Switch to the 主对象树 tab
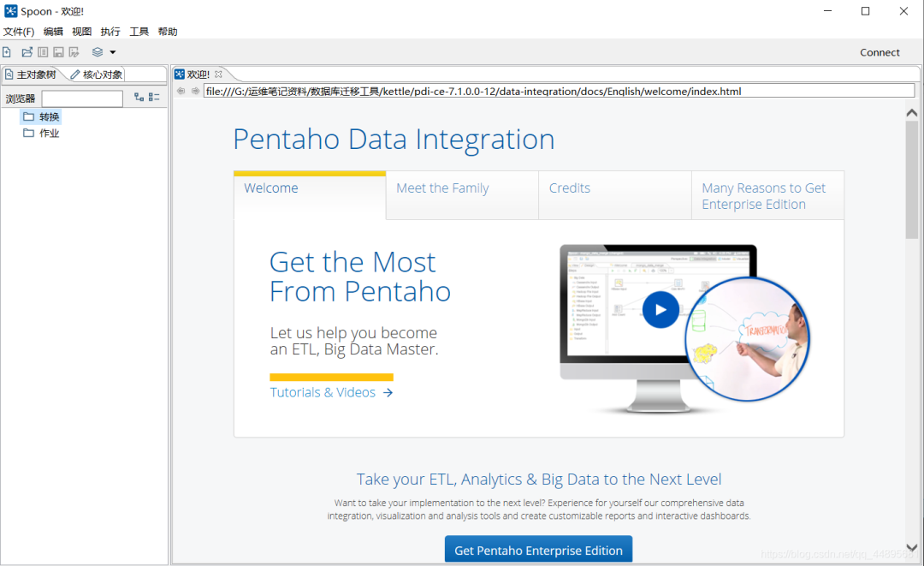Image resolution: width=924 pixels, height=566 pixels. (x=31, y=74)
